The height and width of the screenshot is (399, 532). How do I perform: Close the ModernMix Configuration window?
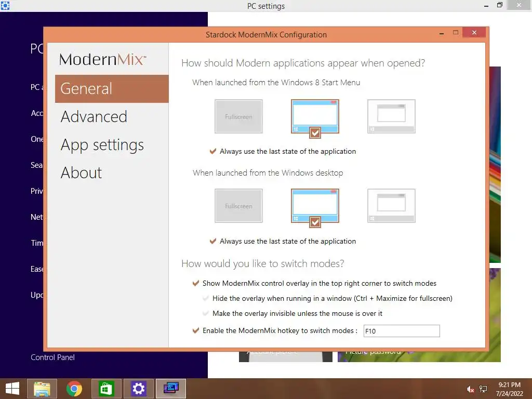pos(474,33)
